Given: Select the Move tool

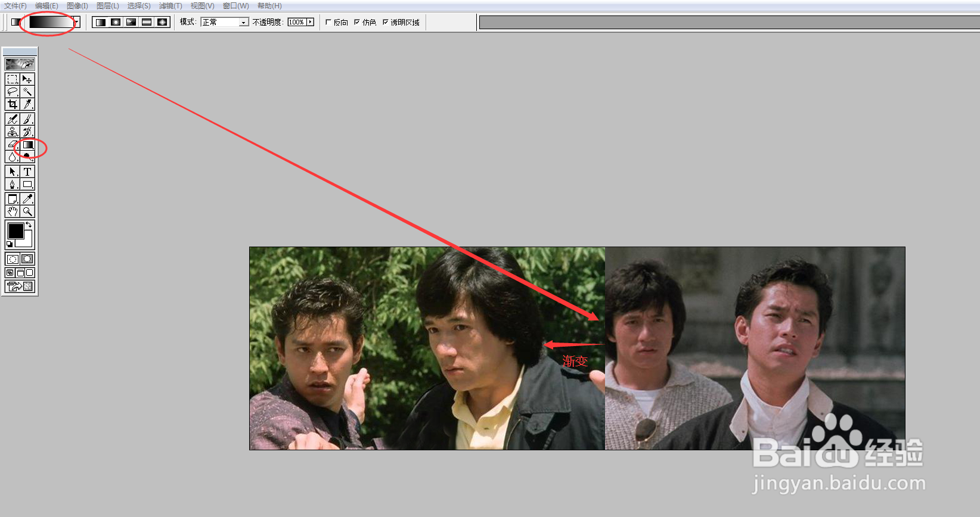Looking at the screenshot, I should (27, 79).
